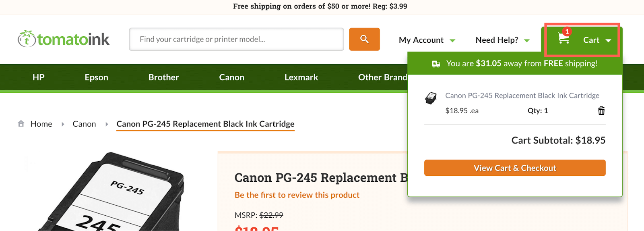Screen dimensions: 644x231
Task: Open the Canon brand menu
Action: [x=231, y=77]
